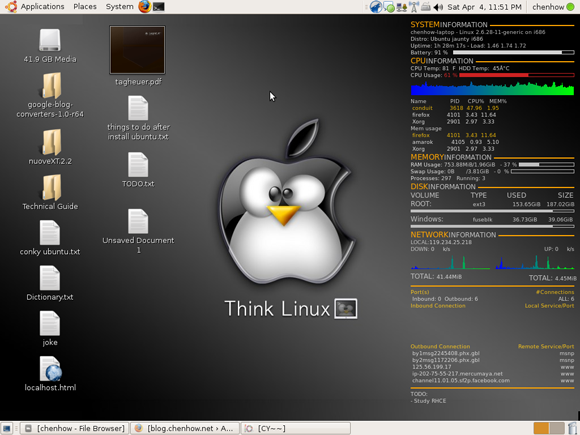Switch to blog.chenhow.net Firefox window
The height and width of the screenshot is (435, 580).
click(x=185, y=428)
